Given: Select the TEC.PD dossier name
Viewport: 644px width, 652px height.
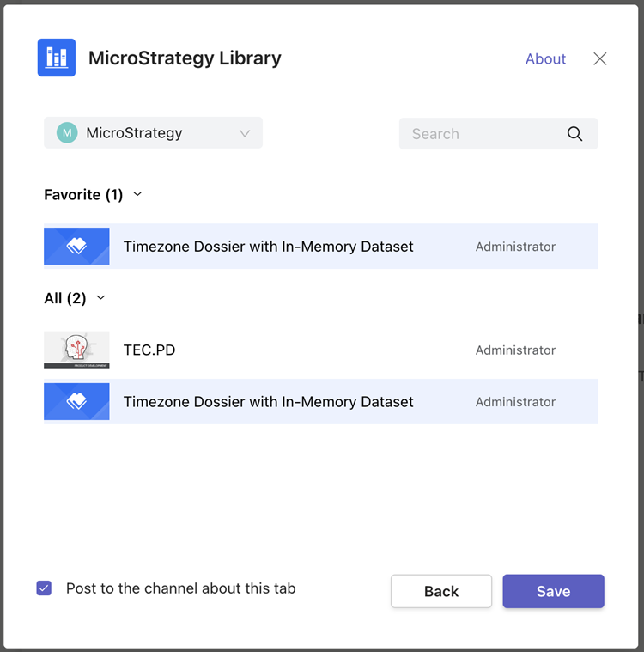Looking at the screenshot, I should click(149, 350).
